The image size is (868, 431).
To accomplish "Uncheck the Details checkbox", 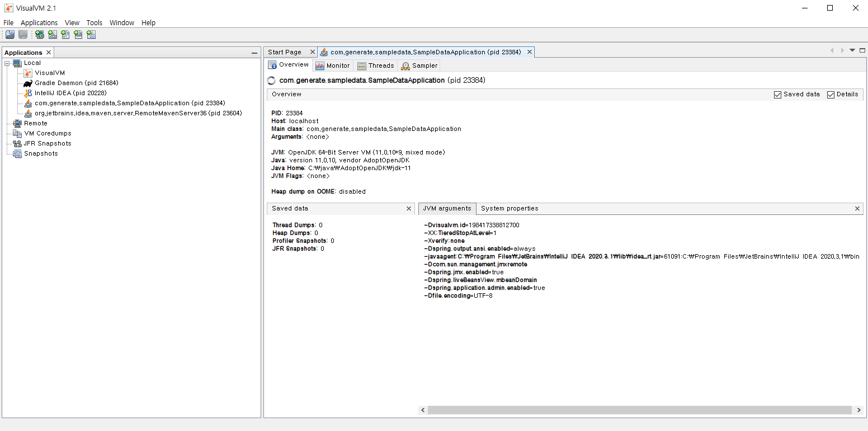I will click(831, 95).
